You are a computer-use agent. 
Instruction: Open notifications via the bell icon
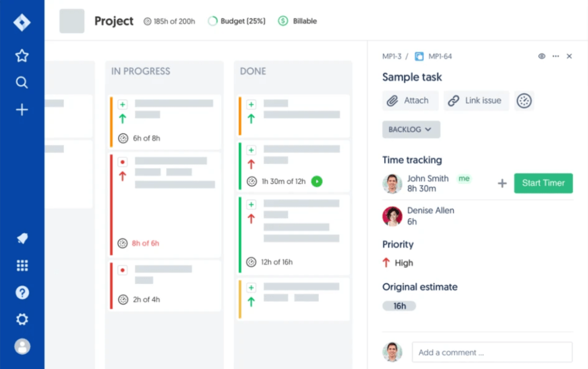21,239
